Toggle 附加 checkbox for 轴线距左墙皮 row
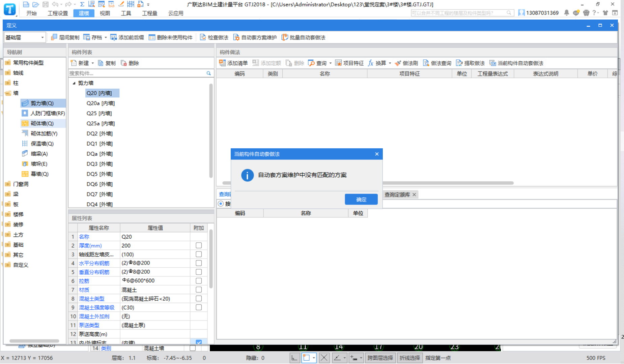The height and width of the screenshot is (364, 624). [199, 254]
